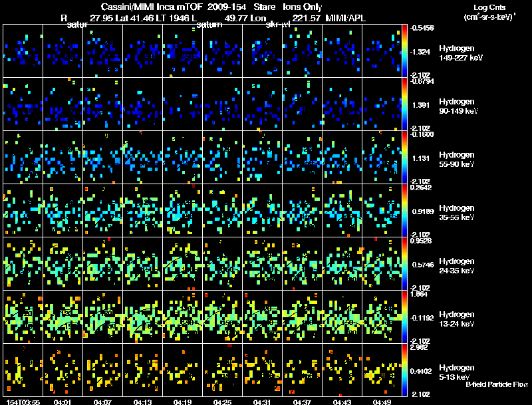Click the 0.5746 colorbar midpoint value

423,265
